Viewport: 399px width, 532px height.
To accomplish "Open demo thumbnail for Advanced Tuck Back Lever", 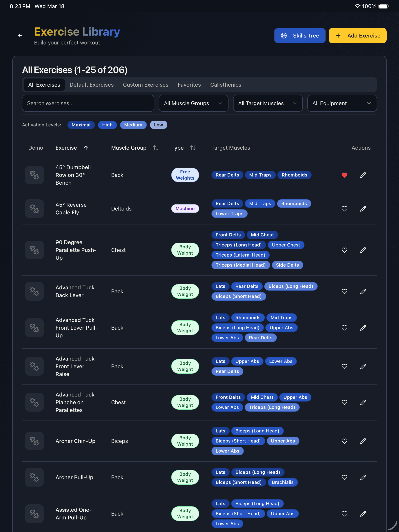I will point(34,291).
